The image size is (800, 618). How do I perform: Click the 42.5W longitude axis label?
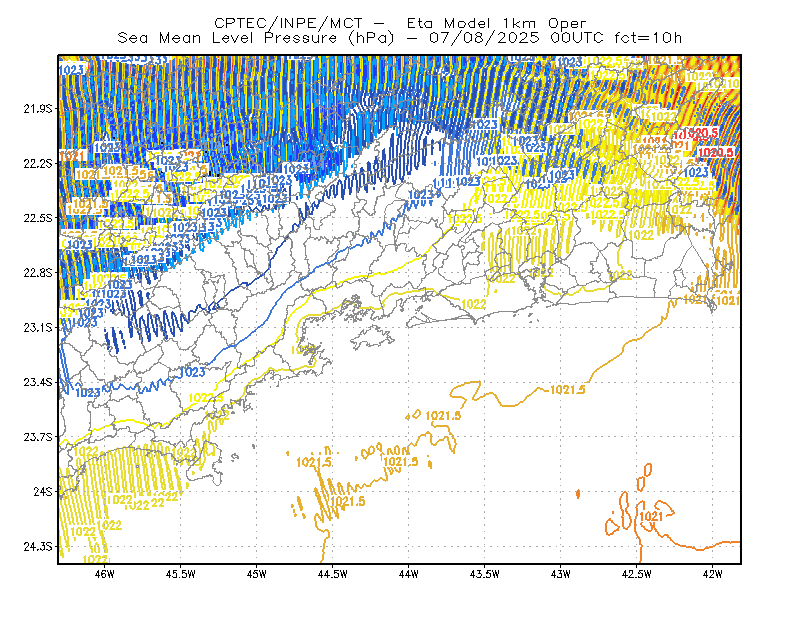pos(636,574)
